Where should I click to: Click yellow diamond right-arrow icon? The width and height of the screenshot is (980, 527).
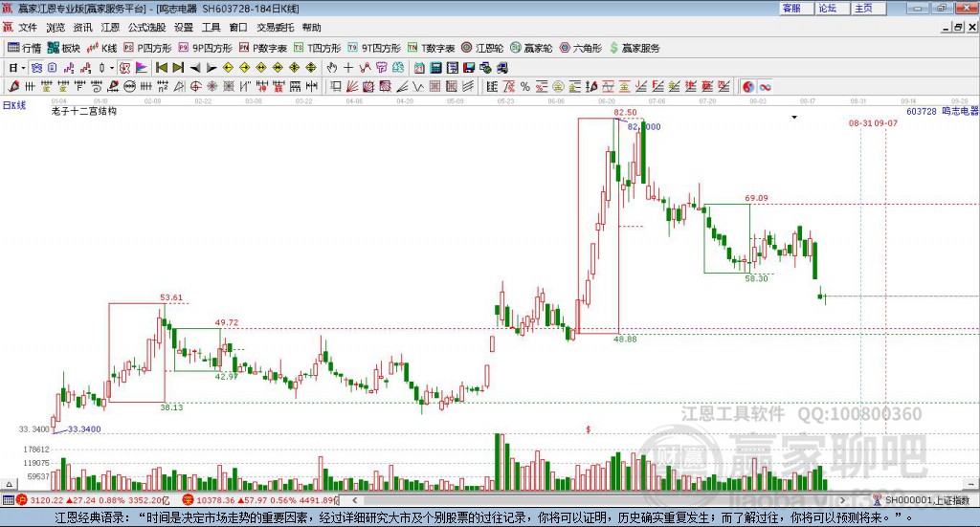[244, 68]
